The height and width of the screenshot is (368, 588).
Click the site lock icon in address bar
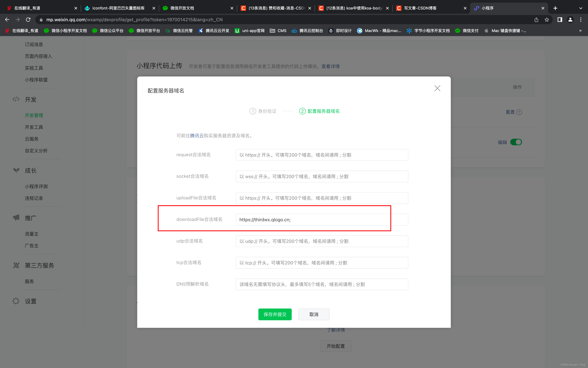(x=41, y=19)
